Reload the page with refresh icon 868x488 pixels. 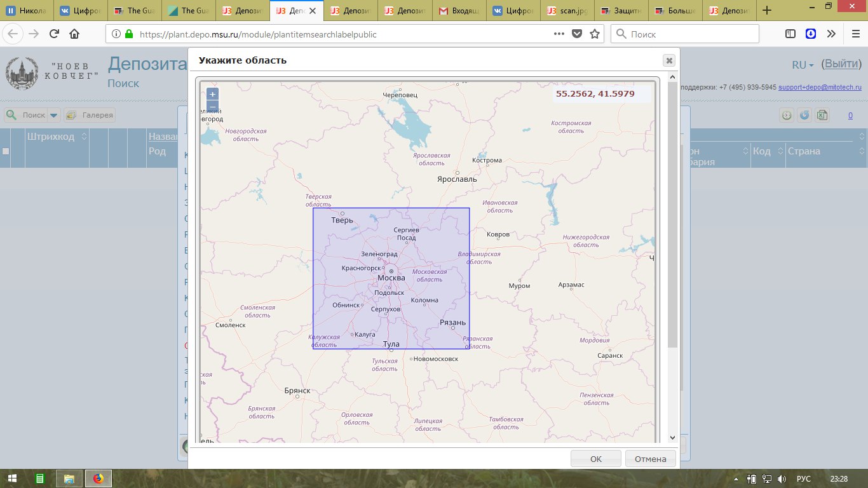54,34
